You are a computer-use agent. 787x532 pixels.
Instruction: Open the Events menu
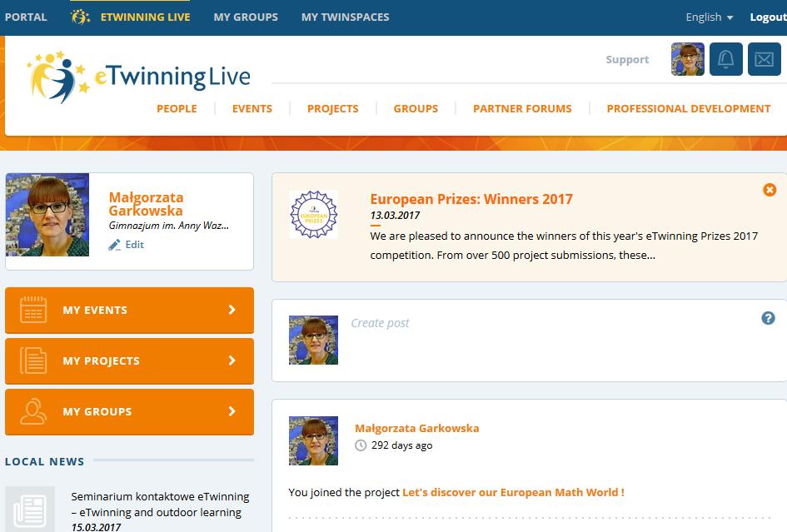pyautogui.click(x=252, y=108)
